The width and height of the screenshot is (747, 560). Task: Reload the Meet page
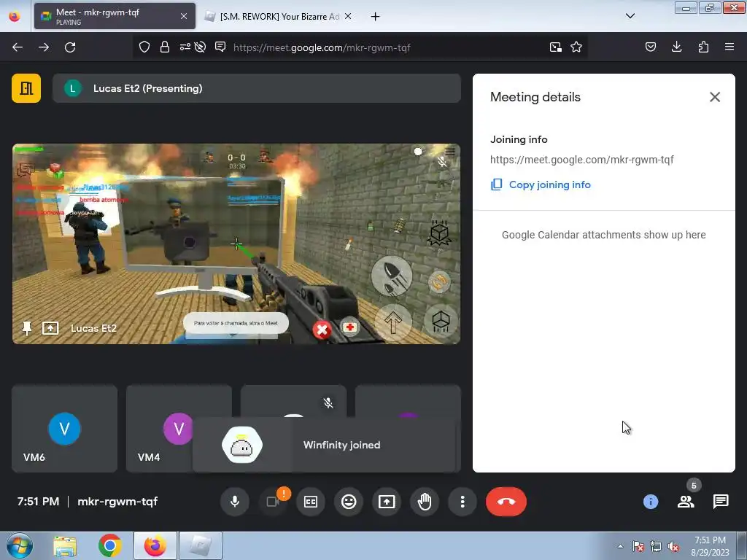[70, 47]
